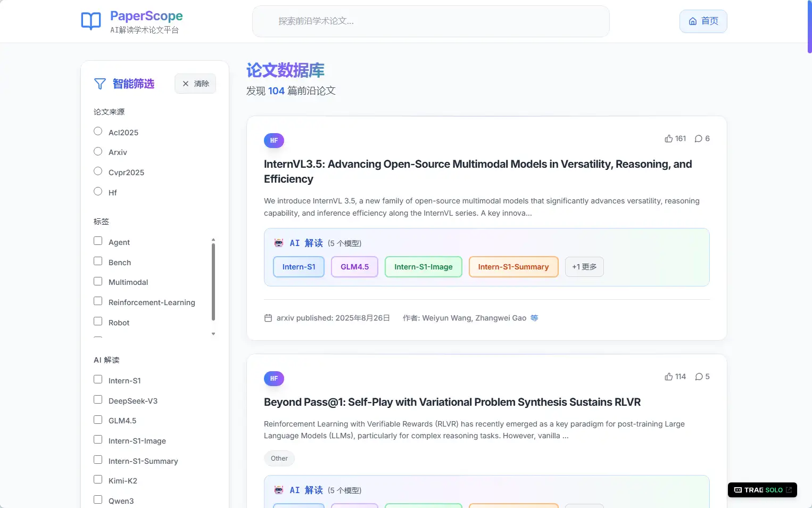Open the InternVL3.5 paper title
Screen dimensions: 812x508
[x=478, y=171]
